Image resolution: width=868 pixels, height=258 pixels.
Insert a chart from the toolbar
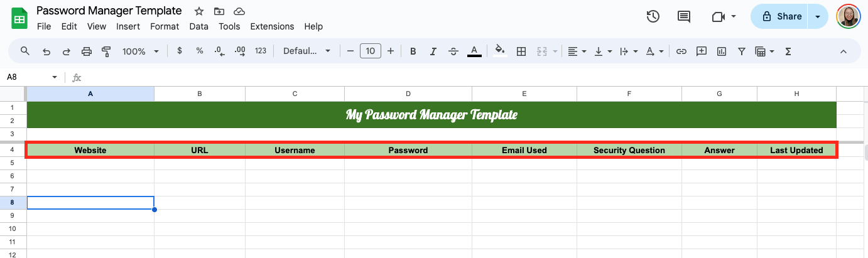pyautogui.click(x=722, y=51)
